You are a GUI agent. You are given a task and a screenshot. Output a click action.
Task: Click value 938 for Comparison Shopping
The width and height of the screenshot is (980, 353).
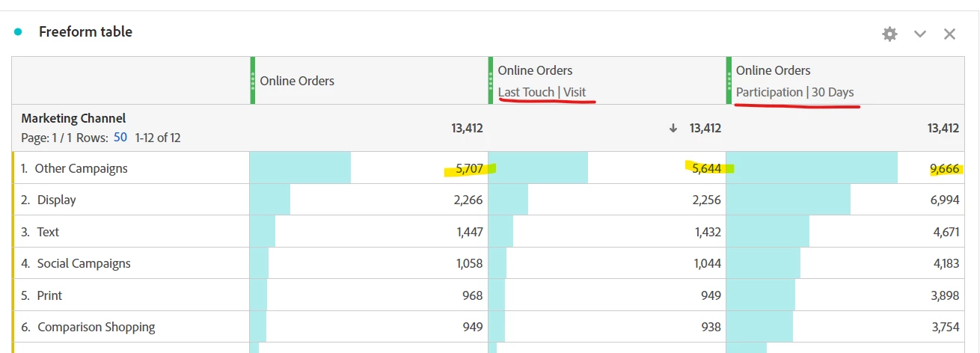tap(711, 327)
